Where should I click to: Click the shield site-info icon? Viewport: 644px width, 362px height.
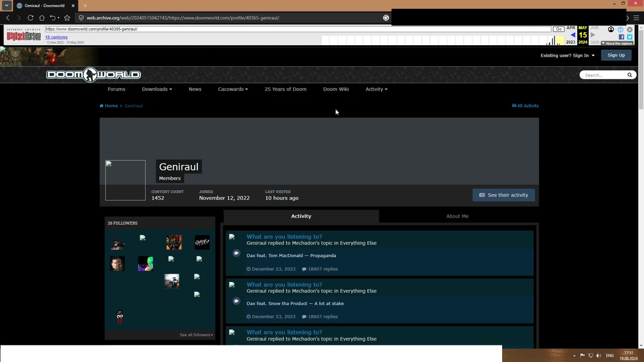click(81, 18)
